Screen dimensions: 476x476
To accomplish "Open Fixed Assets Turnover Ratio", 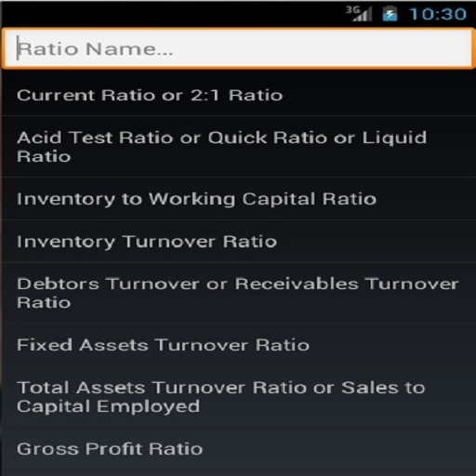I will tap(238, 345).
